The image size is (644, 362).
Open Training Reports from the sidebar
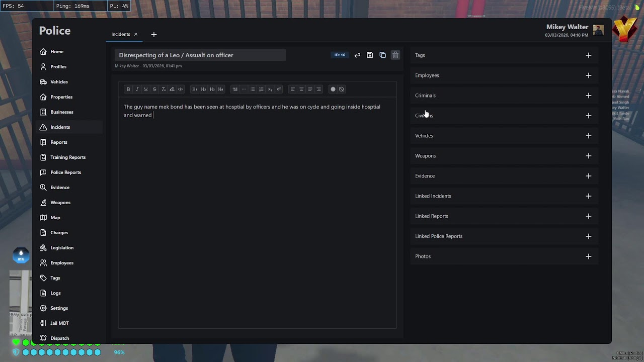tap(70, 157)
